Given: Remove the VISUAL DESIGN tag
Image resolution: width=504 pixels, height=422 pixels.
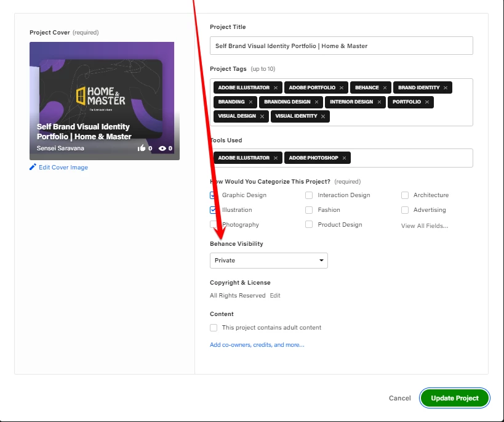Looking at the screenshot, I should 262,116.
